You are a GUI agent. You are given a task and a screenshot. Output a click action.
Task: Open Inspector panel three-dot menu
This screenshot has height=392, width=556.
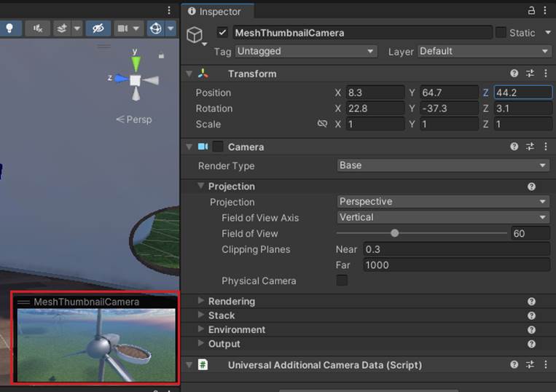tap(545, 11)
